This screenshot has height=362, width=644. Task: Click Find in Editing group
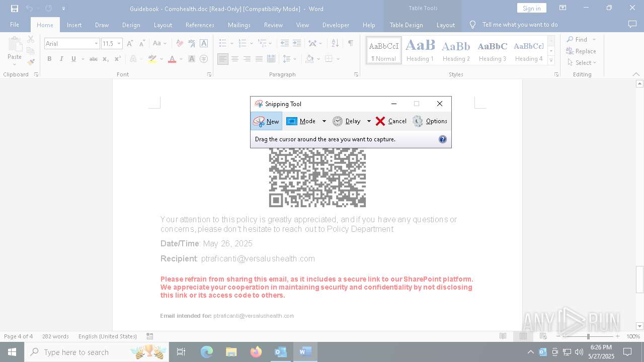click(x=577, y=39)
